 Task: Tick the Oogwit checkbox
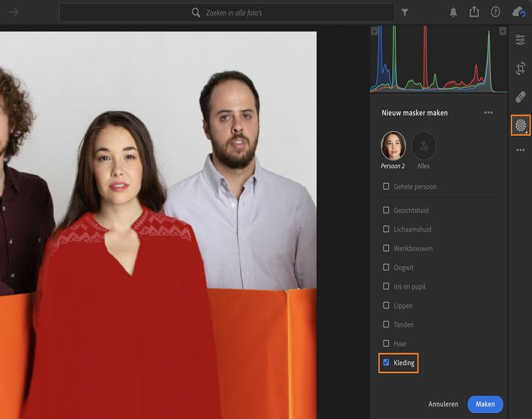386,267
